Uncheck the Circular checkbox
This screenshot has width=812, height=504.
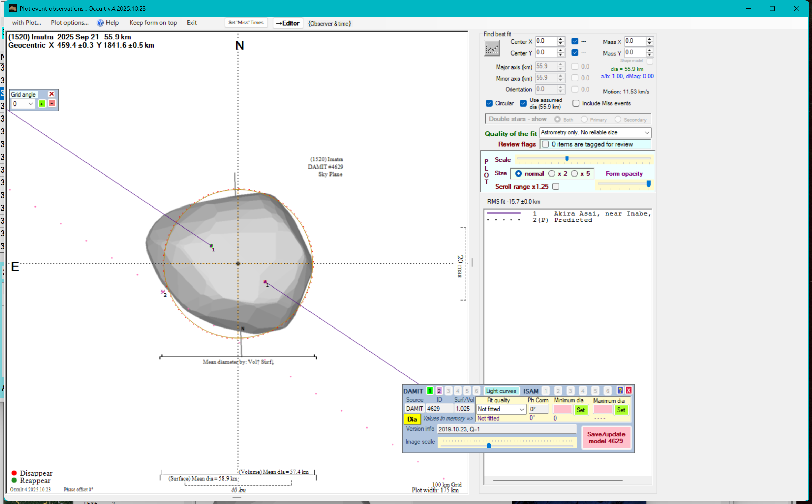[489, 103]
